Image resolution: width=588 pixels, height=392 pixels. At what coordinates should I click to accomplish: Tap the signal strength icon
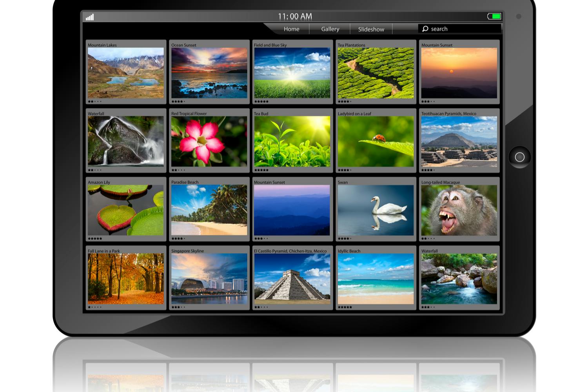90,16
